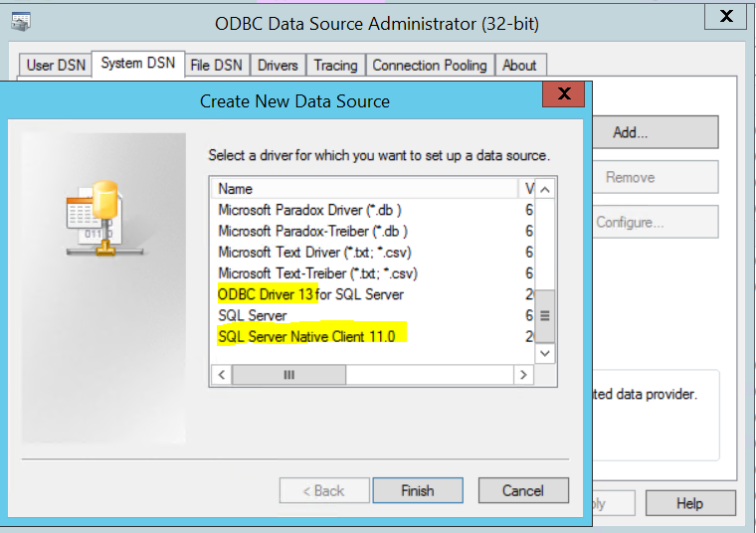Select Microsoft Text Driver (*.txt; *.csv)

pyautogui.click(x=371, y=253)
